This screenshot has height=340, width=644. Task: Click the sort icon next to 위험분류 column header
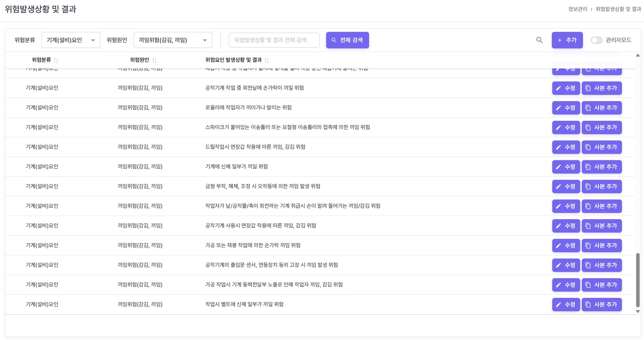pos(56,60)
